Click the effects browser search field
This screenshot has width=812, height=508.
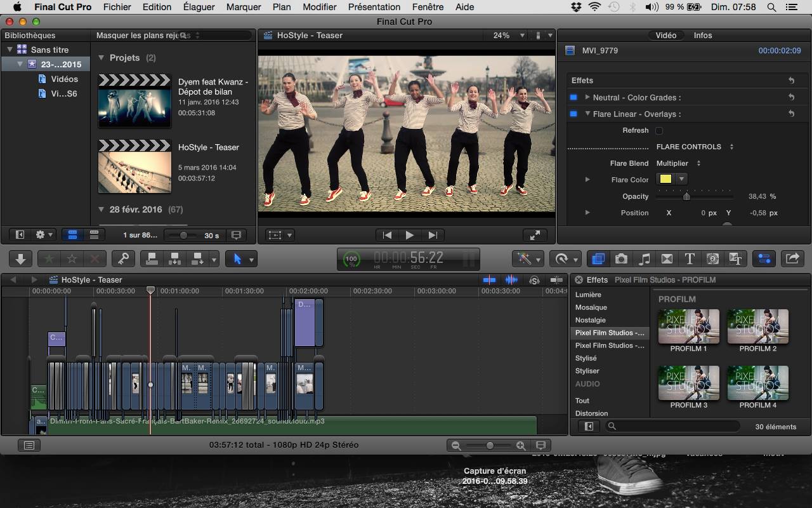673,427
